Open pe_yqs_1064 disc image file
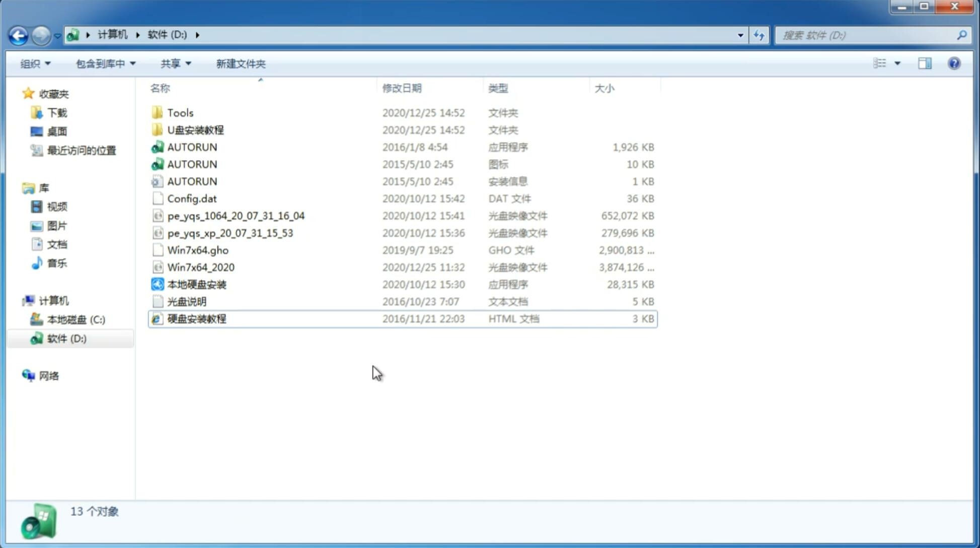The width and height of the screenshot is (980, 548). [236, 216]
